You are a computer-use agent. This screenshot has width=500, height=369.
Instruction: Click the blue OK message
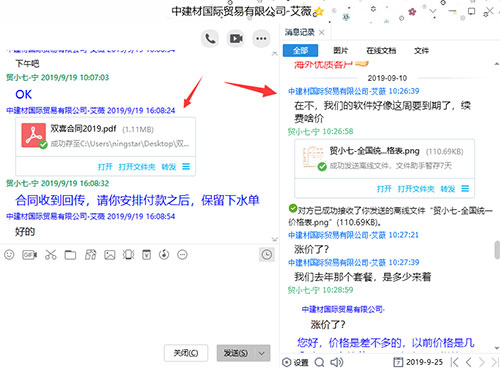(x=23, y=95)
